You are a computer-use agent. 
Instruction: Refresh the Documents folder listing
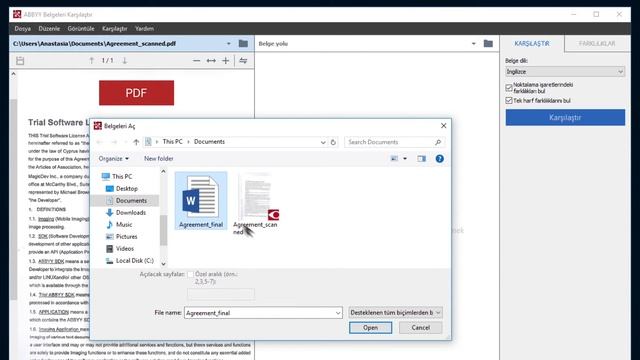coord(333,142)
